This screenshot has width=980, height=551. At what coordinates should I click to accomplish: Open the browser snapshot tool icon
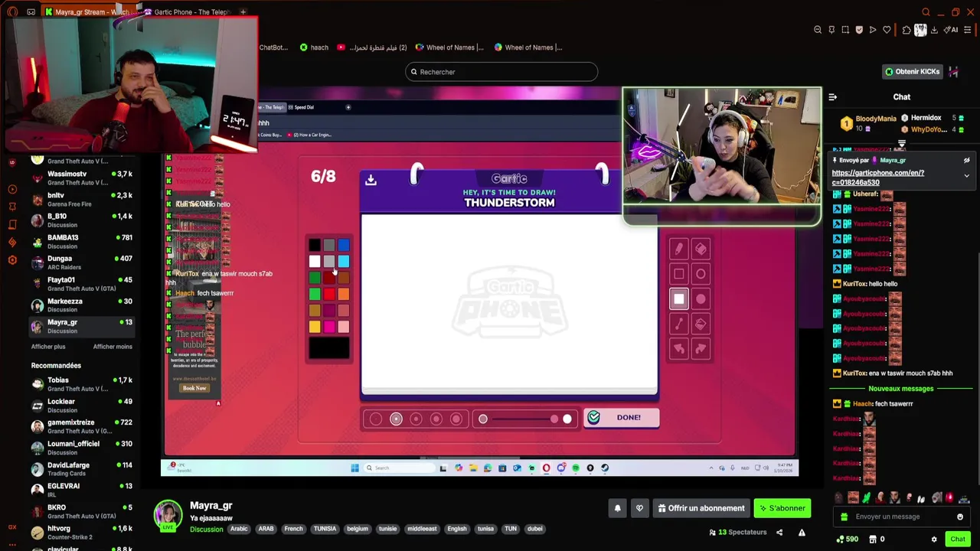(845, 30)
